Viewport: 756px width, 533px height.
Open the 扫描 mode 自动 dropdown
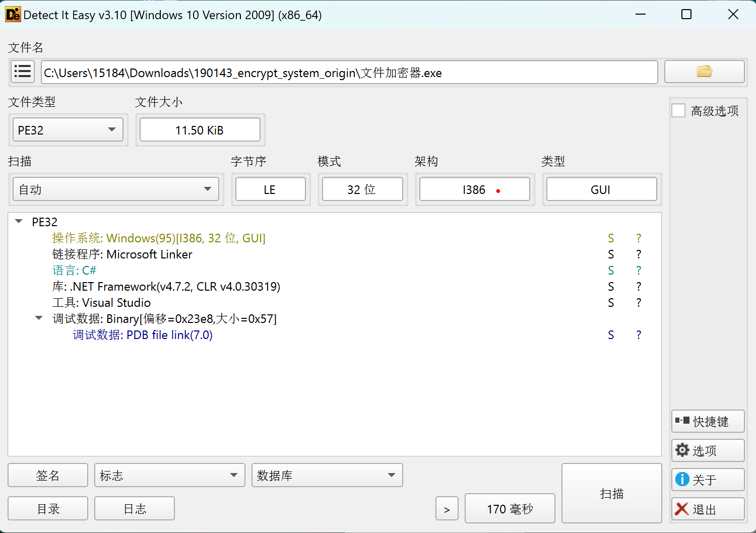tap(116, 189)
